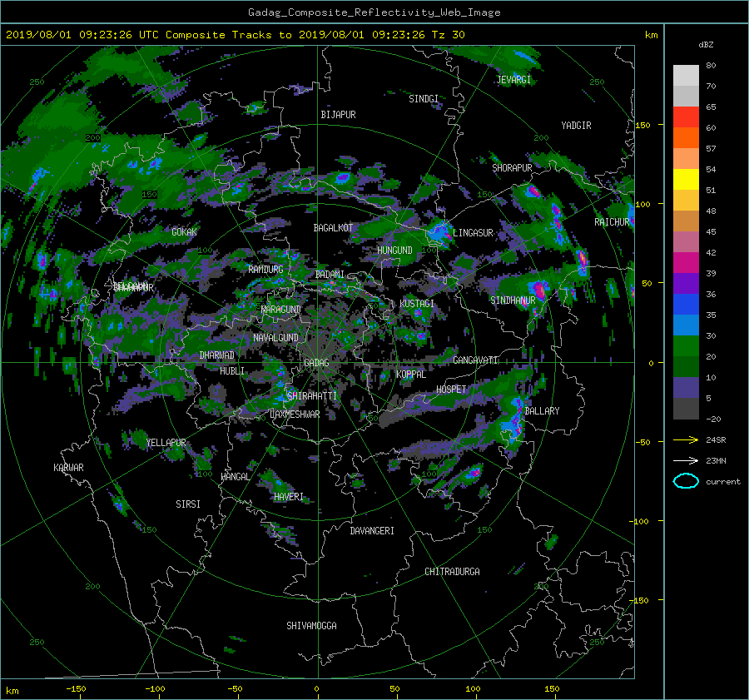Click the LAXMESHWAR city label
This screenshot has height=700, width=749.
(295, 415)
